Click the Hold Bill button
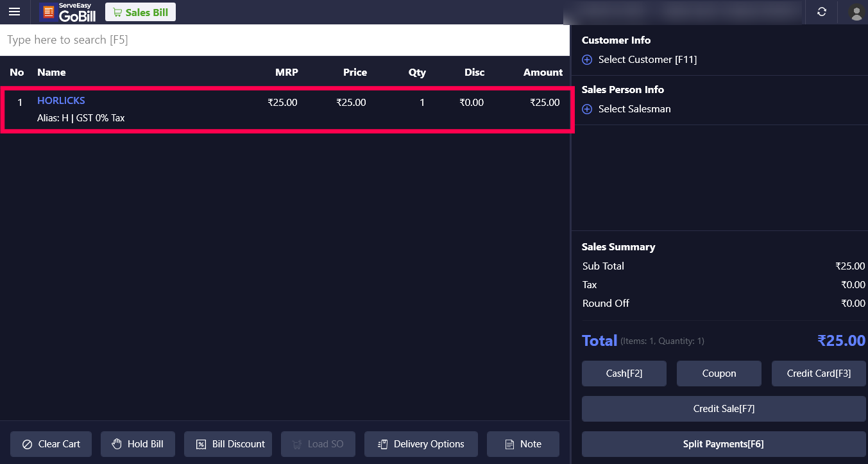This screenshot has height=464, width=868. (x=138, y=444)
